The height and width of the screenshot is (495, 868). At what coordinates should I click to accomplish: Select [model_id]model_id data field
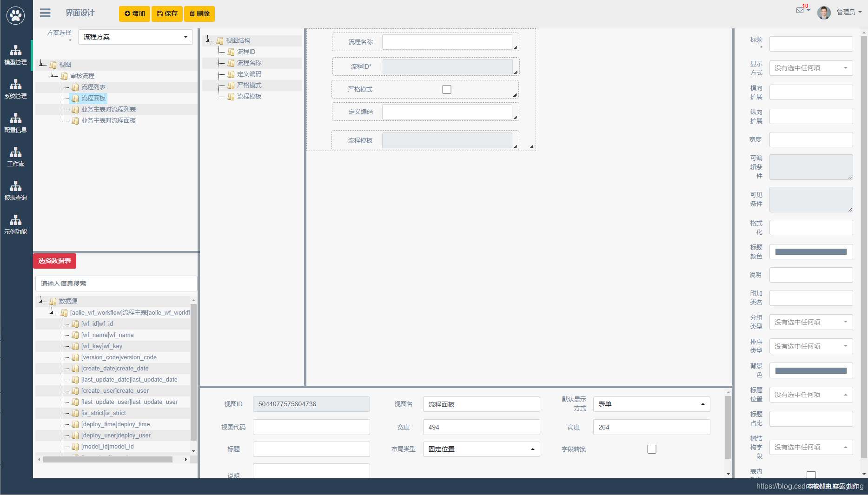click(107, 447)
